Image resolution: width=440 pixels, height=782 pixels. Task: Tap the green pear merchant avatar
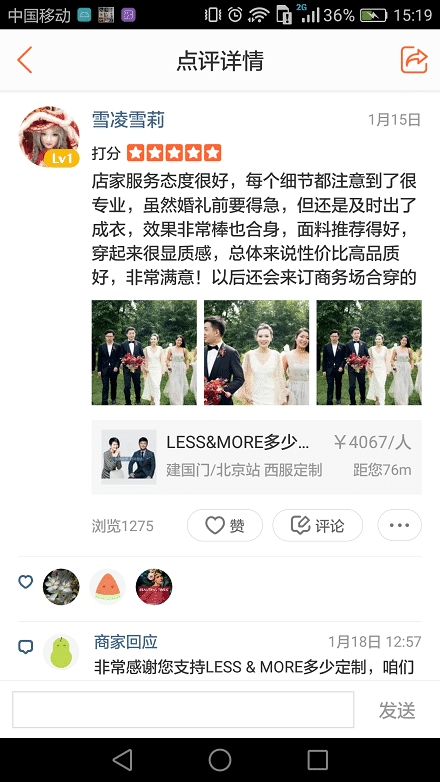pyautogui.click(x=61, y=652)
